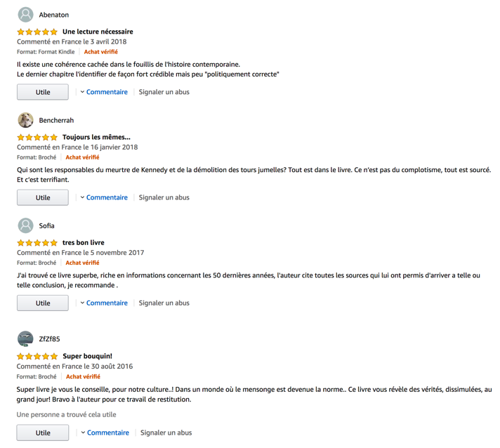The image size is (500, 448).
Task: Mark Bencherrah's review as Utile
Action: pyautogui.click(x=43, y=198)
